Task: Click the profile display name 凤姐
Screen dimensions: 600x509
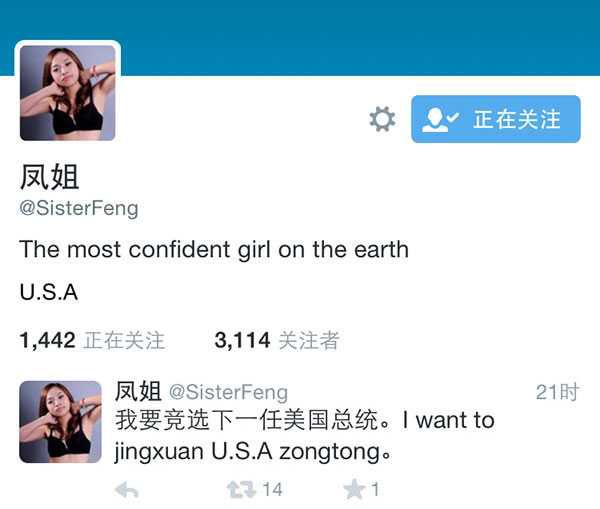Action: click(x=49, y=177)
